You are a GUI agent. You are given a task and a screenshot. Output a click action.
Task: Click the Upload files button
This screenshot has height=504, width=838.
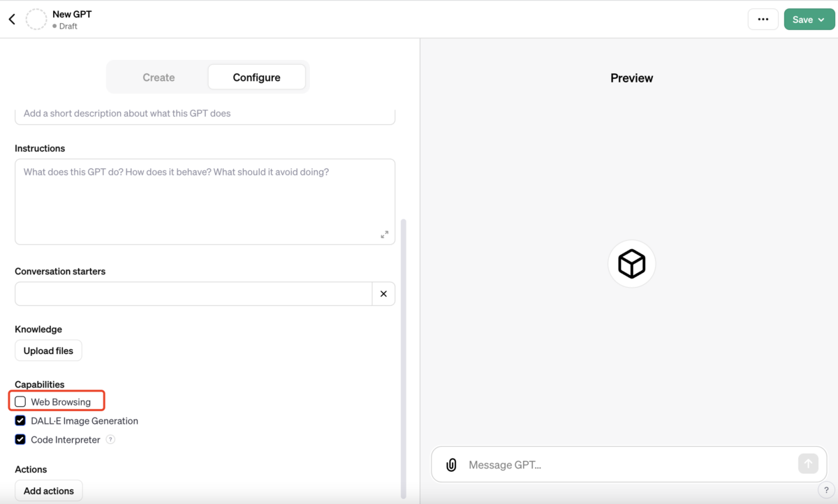point(48,350)
